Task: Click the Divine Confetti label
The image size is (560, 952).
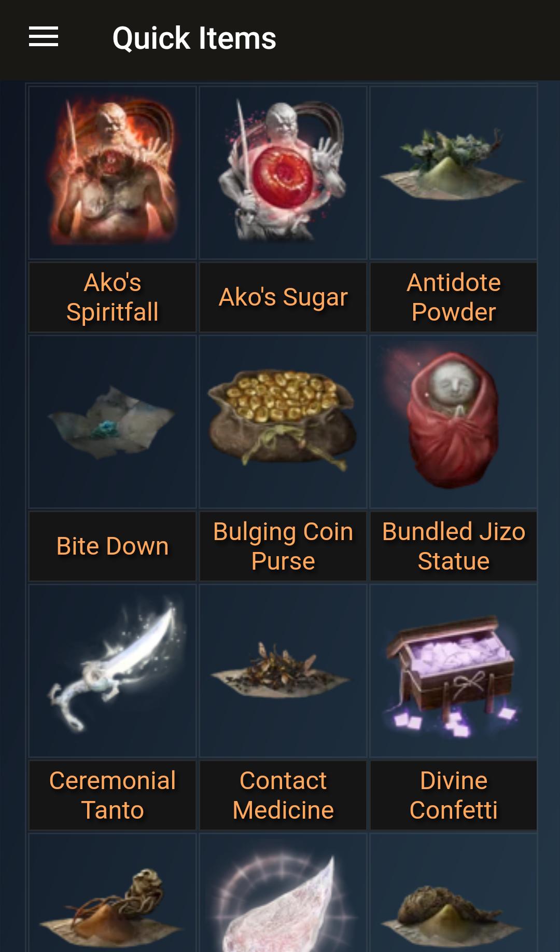Action: coord(454,795)
